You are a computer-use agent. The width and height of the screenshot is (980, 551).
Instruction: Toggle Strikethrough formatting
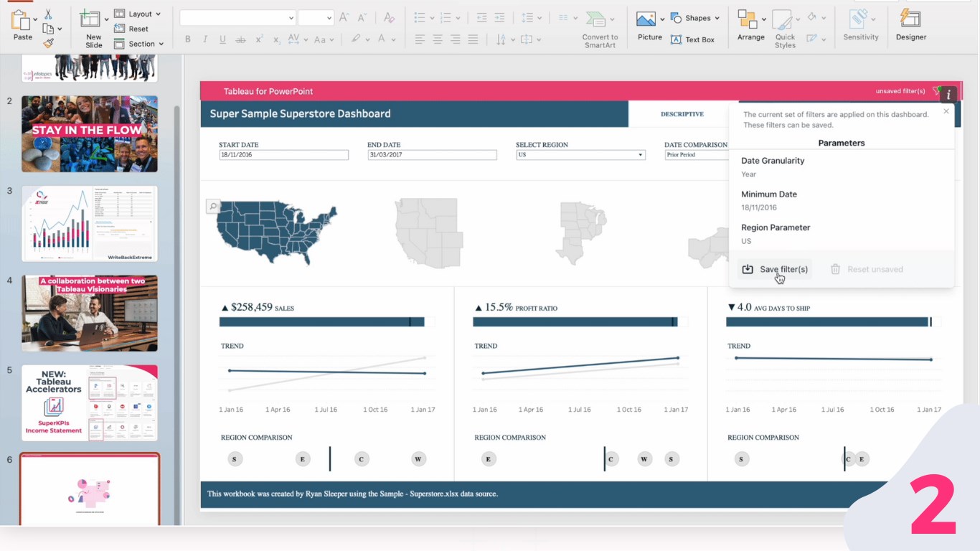pos(240,39)
